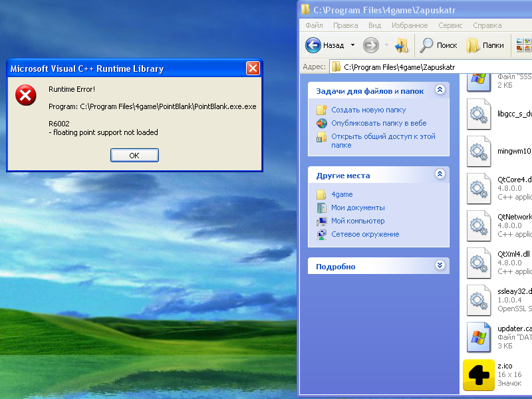This screenshot has height=399, width=532.
Task: Click the new folder icon in tasks
Action: click(321, 110)
